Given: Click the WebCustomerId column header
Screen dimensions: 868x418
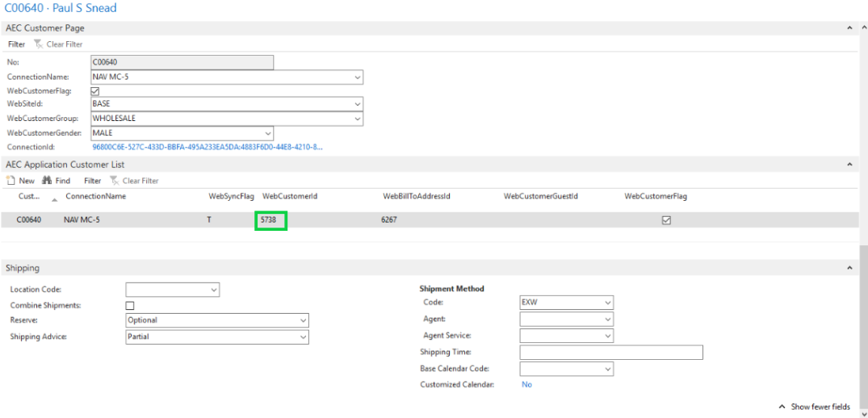Looking at the screenshot, I should pos(290,196).
